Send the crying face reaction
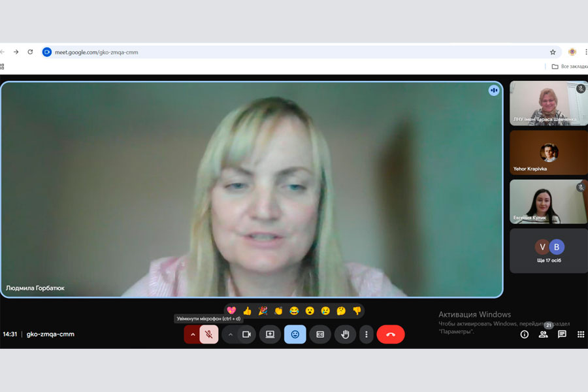This screenshot has width=588, height=392. coord(325,310)
